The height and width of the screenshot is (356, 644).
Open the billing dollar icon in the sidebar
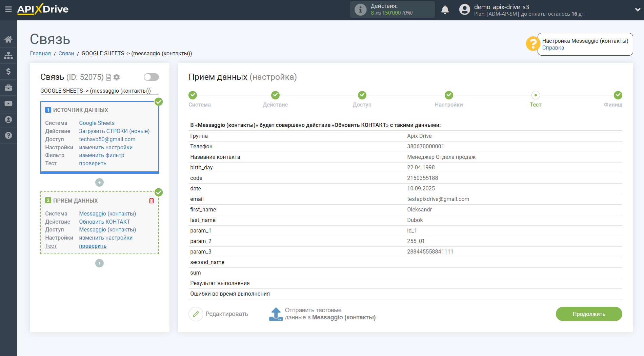coord(8,71)
